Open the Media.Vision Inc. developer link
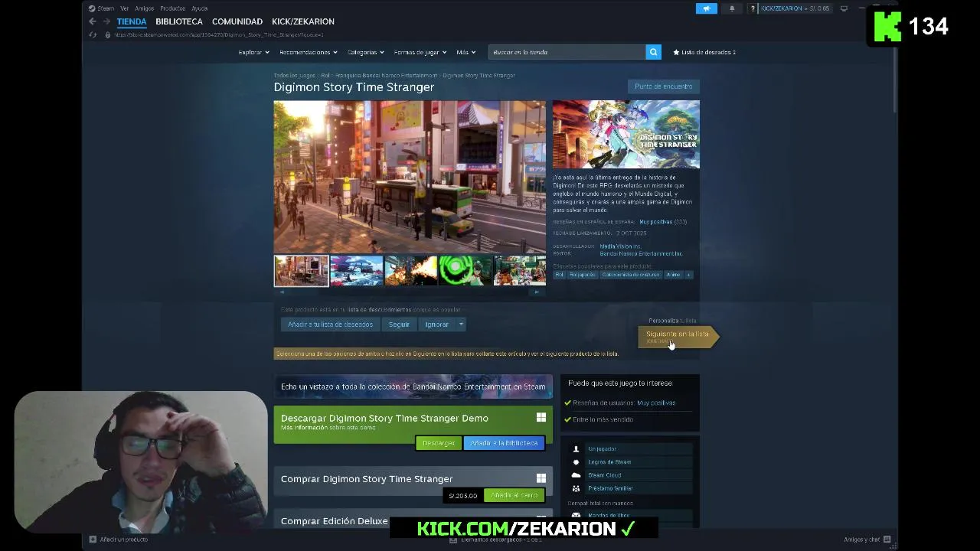The image size is (980, 551). pyautogui.click(x=620, y=246)
